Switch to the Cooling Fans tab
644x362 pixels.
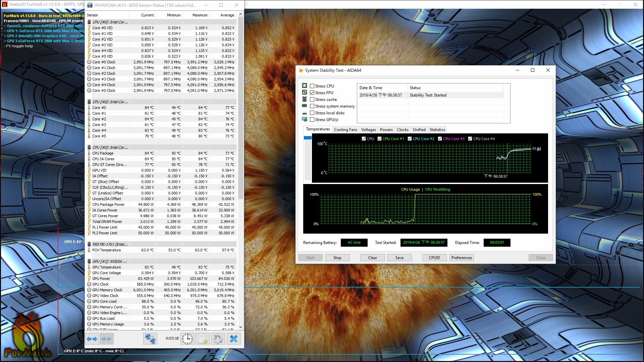345,130
